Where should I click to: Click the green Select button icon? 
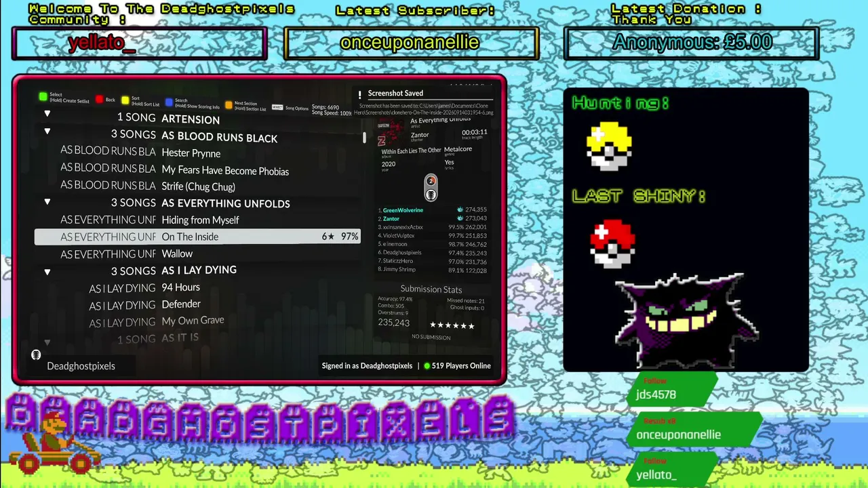43,97
